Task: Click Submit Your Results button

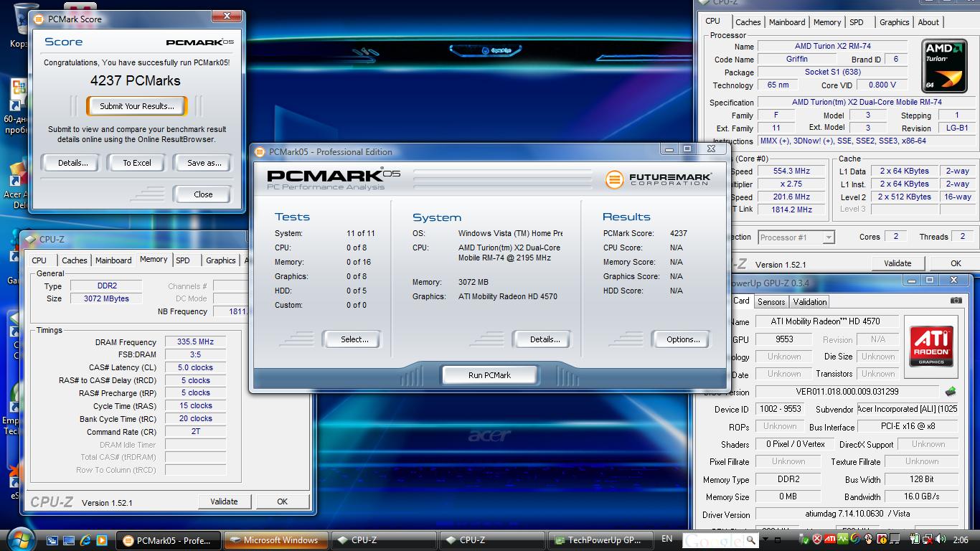Action: [x=137, y=106]
